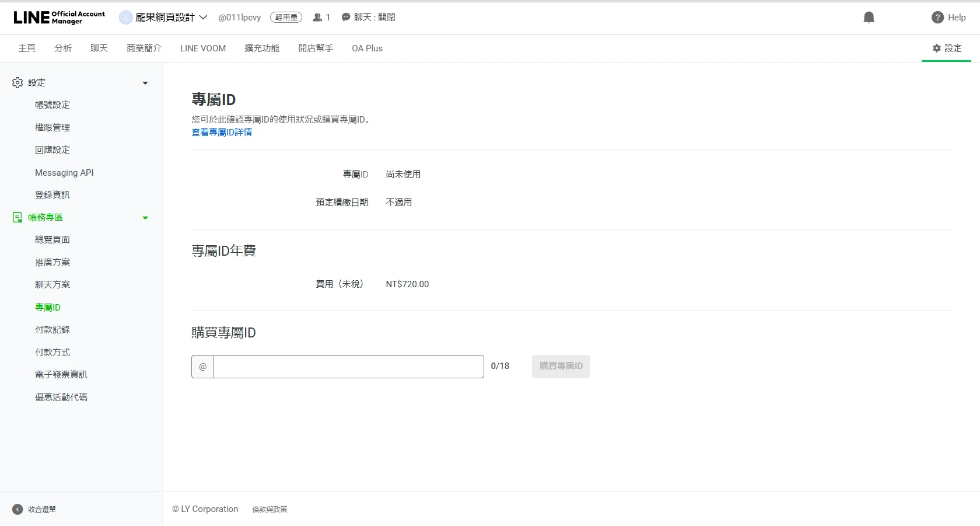Select 專屬ID in the sidebar
980x526 pixels.
pyautogui.click(x=48, y=308)
